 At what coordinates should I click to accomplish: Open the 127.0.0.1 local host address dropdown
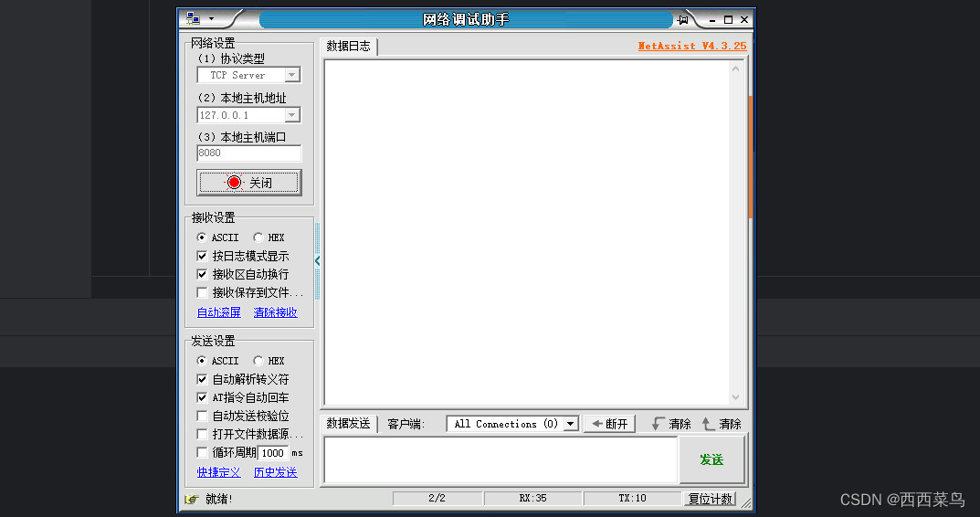coord(292,115)
